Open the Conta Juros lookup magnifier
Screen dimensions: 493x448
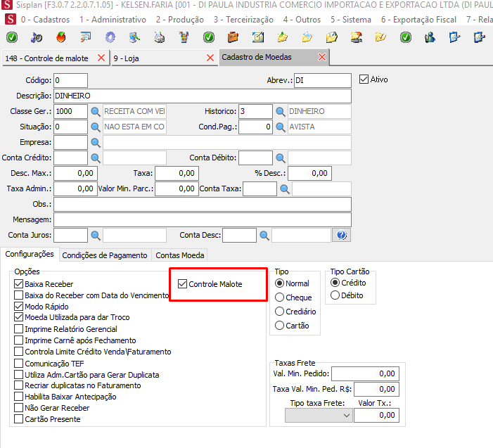click(x=95, y=235)
